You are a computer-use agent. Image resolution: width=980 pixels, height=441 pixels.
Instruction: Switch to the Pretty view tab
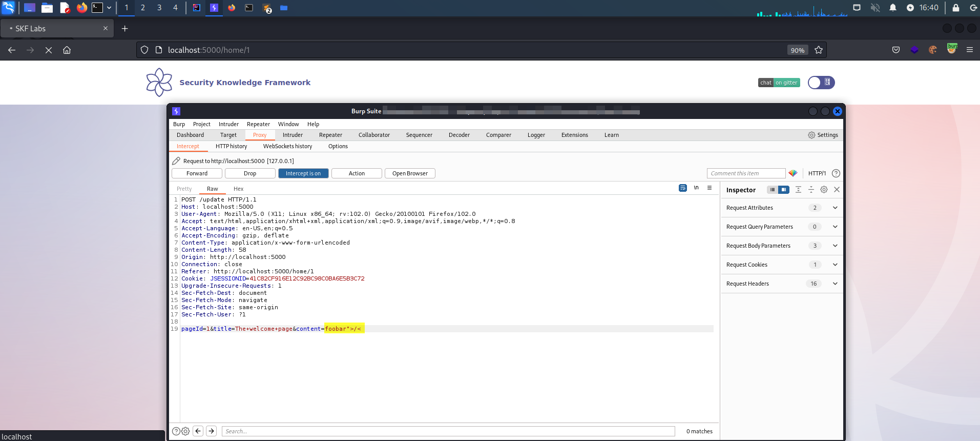[x=184, y=189]
